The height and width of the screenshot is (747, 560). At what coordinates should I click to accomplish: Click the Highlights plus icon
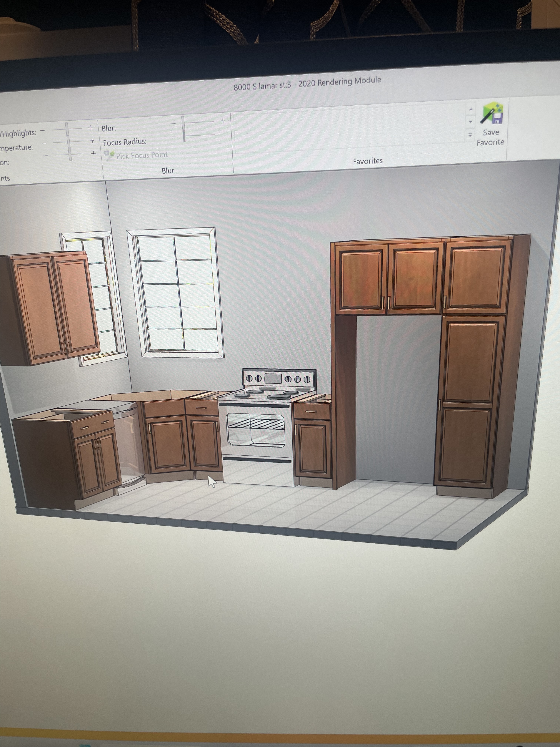coord(91,128)
